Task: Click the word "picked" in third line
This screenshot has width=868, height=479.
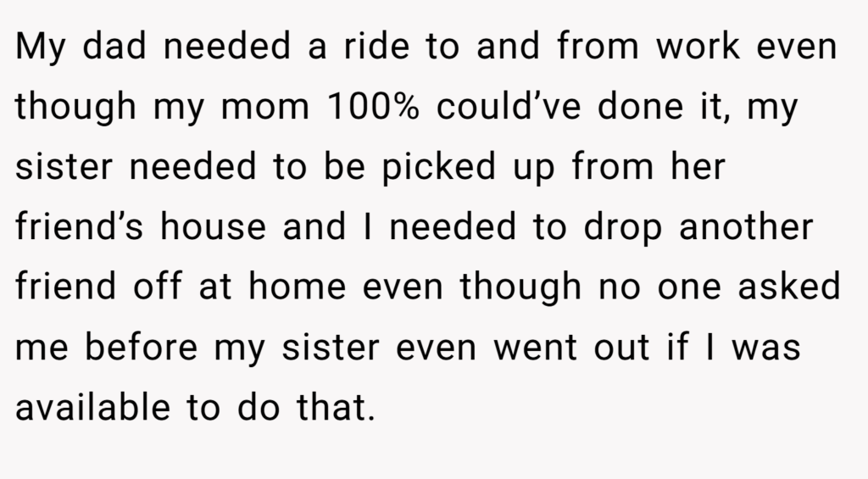Action: point(439,166)
